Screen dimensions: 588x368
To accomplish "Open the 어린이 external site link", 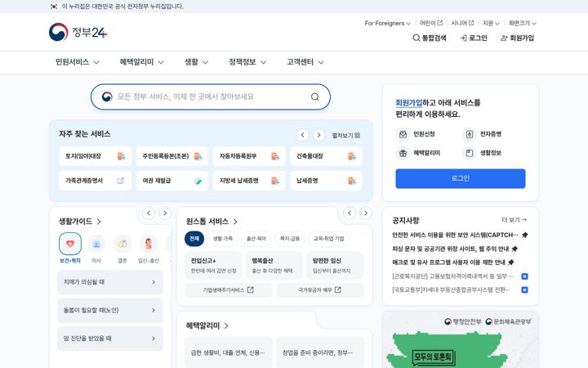I will pos(431,23).
